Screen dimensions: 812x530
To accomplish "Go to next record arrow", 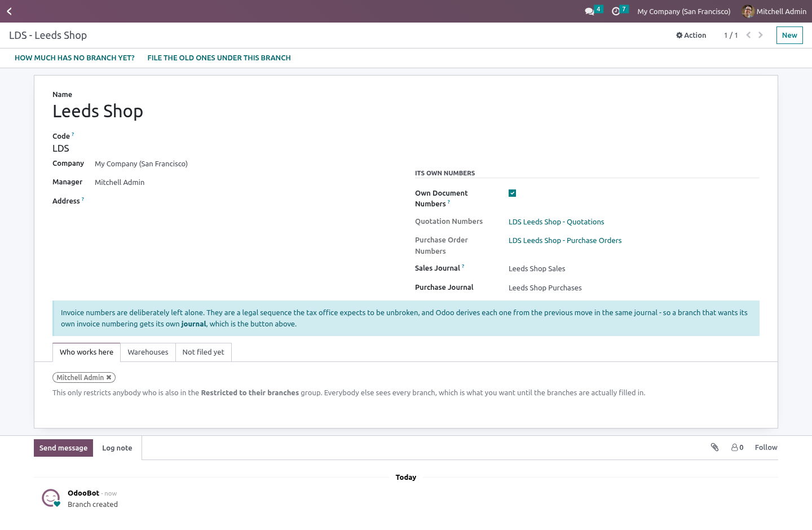I will 761,35.
